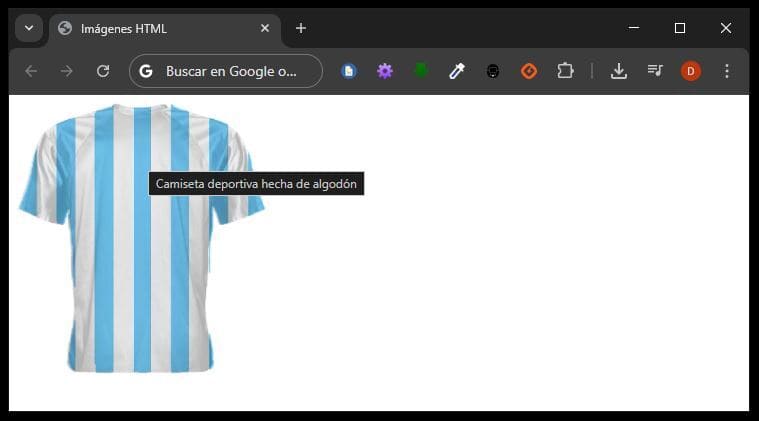The image size is (759, 421).
Task: Go back to previous page
Action: click(x=31, y=72)
